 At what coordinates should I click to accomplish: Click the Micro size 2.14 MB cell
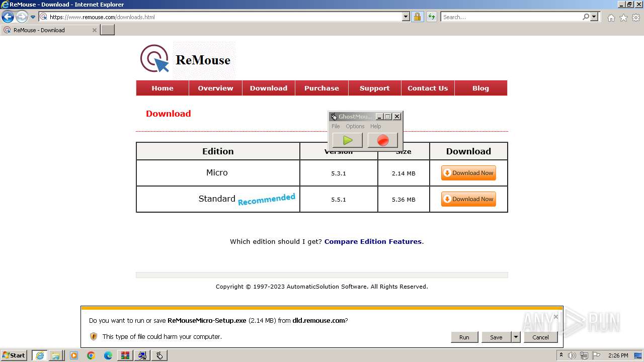tap(404, 173)
